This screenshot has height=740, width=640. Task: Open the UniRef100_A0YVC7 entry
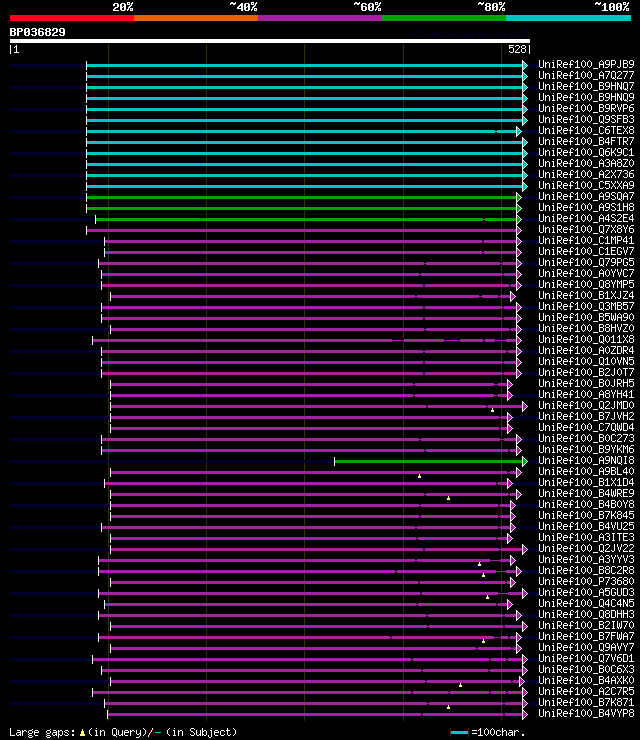[586, 273]
